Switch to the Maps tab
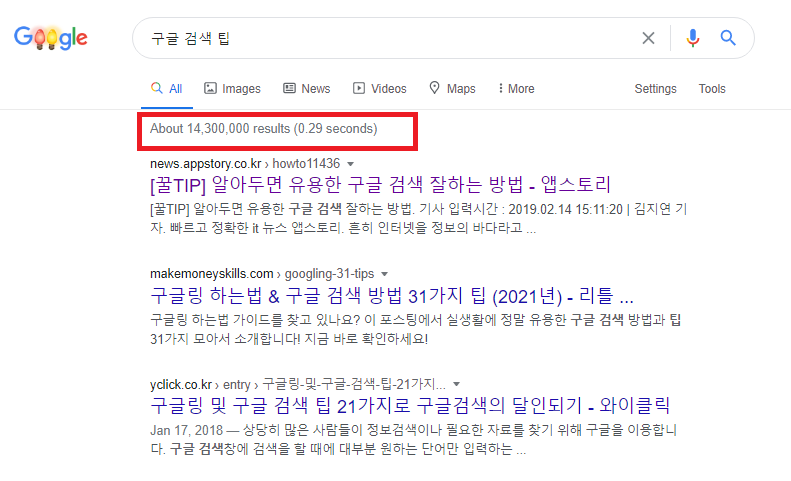Screen dimensions: 791x481 click(453, 89)
